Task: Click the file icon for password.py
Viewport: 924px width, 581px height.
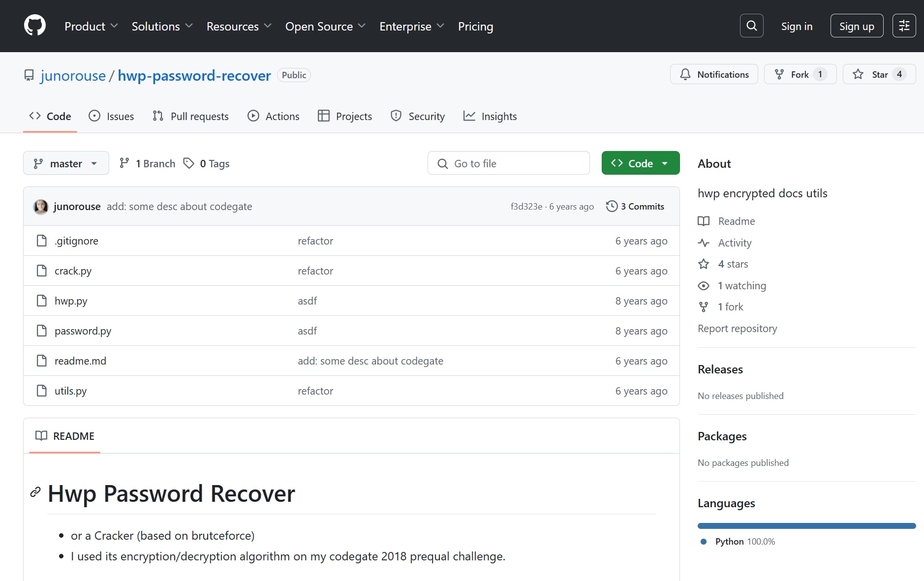Action: (x=42, y=331)
